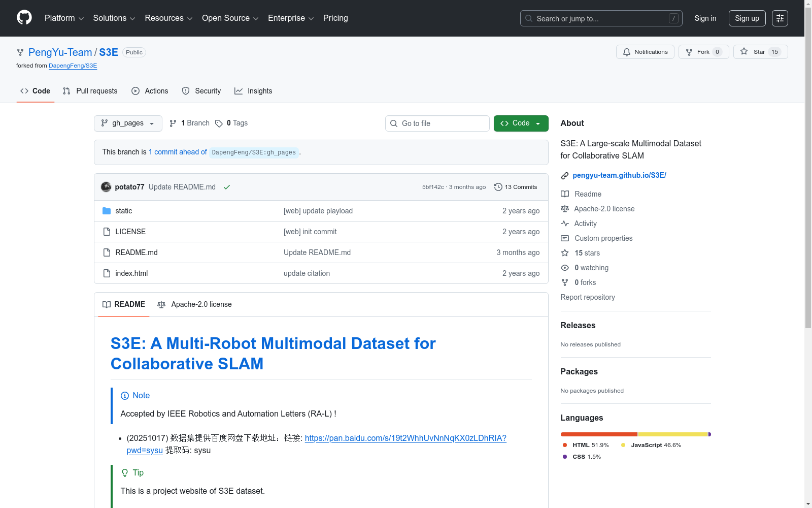The width and height of the screenshot is (812, 508).
Task: Open the GitHub homepage logo
Action: 24,18
